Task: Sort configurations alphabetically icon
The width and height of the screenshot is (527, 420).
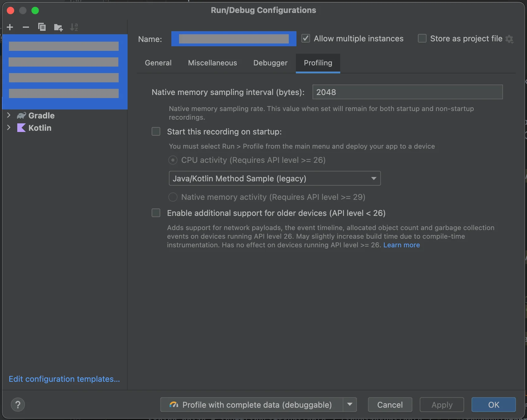Action: tap(74, 27)
